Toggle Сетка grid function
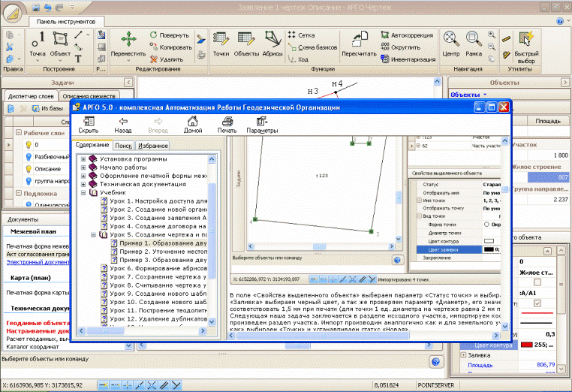This screenshot has height=392, width=572. click(x=301, y=35)
